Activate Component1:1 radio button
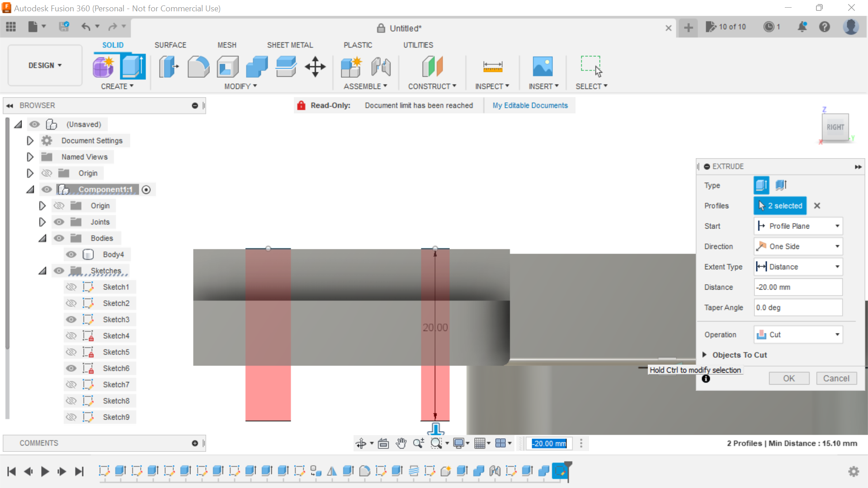The width and height of the screenshot is (868, 488). tap(146, 190)
